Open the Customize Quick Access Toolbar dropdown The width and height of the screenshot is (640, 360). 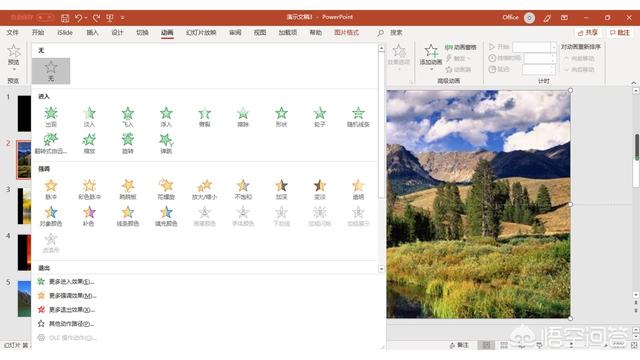click(122, 18)
